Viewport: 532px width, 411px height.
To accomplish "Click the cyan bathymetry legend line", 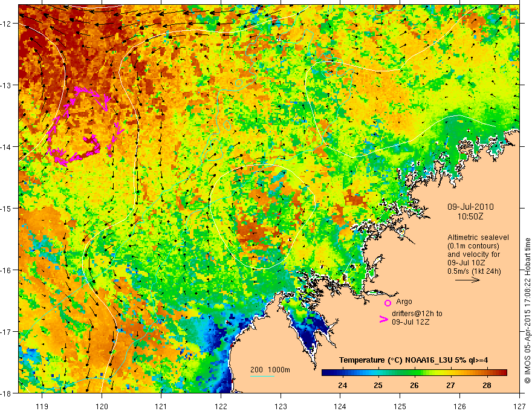I will 262,376.
